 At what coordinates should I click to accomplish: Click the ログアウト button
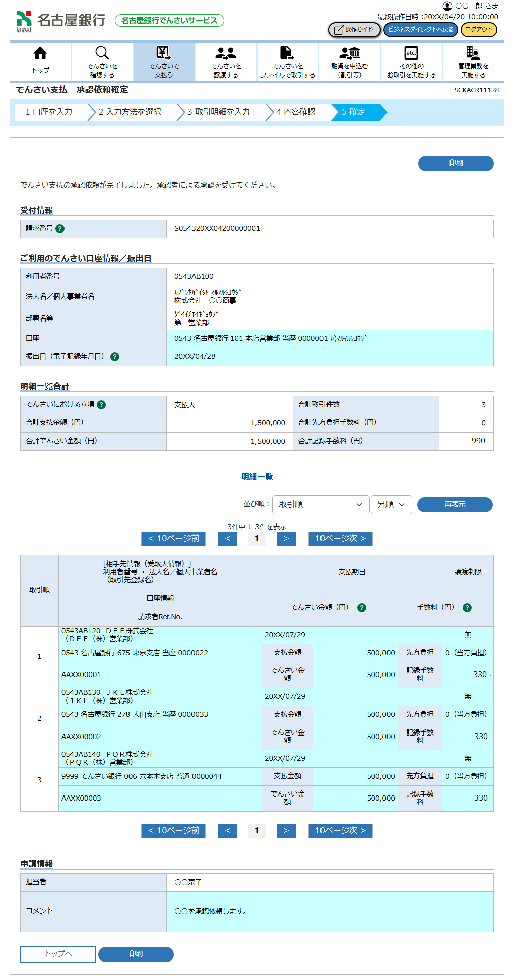click(479, 30)
